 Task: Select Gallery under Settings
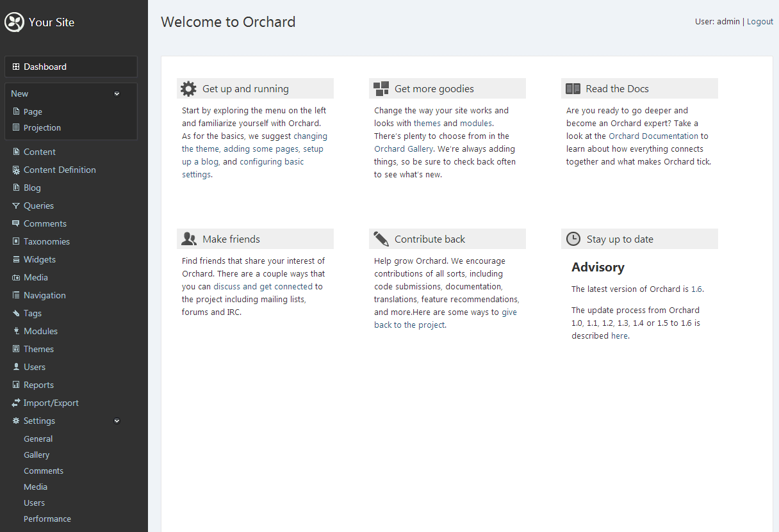coord(37,455)
